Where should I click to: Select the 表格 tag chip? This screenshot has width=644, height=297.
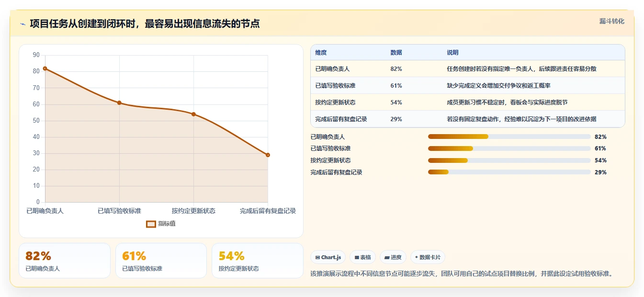(362, 257)
